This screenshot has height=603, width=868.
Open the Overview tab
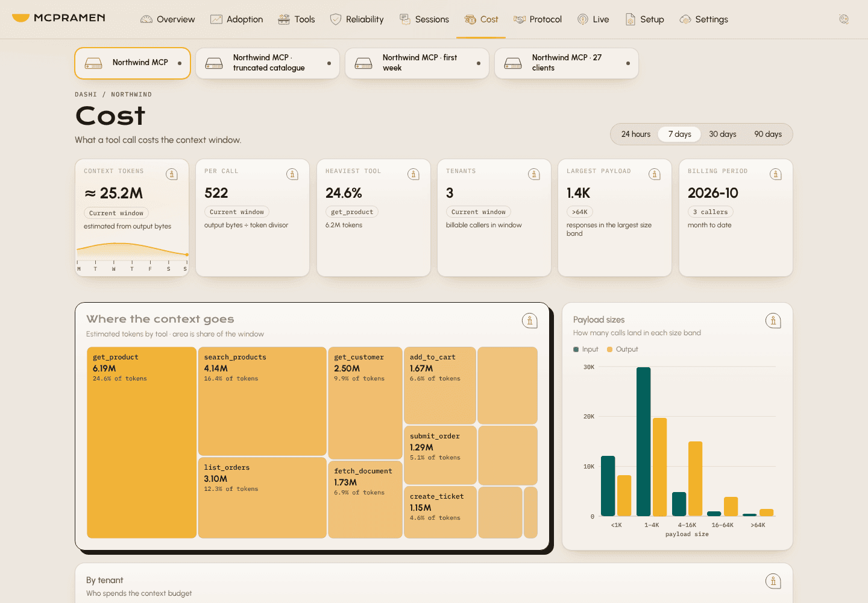pos(168,19)
